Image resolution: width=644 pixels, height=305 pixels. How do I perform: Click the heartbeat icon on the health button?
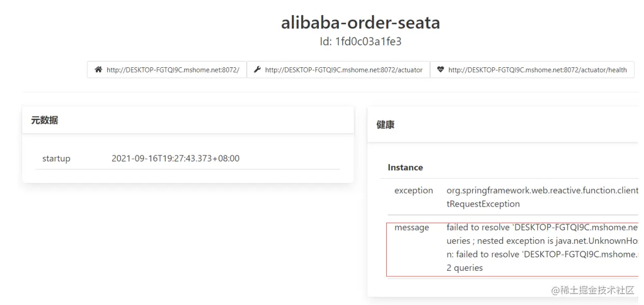(441, 69)
